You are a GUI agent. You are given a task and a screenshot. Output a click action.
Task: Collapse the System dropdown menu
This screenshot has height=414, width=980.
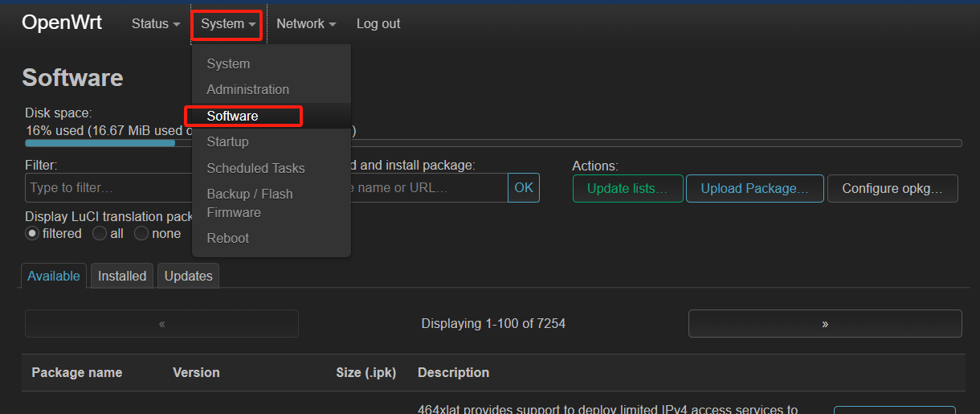point(228,24)
